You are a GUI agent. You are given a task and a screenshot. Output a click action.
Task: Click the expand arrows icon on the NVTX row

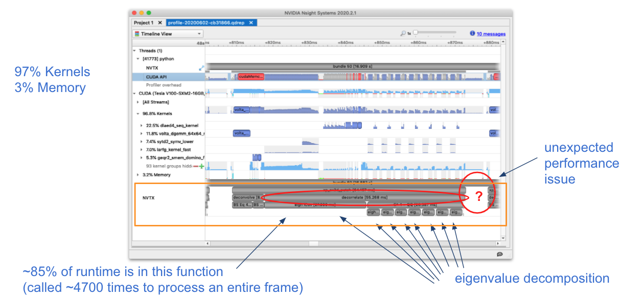(x=201, y=67)
